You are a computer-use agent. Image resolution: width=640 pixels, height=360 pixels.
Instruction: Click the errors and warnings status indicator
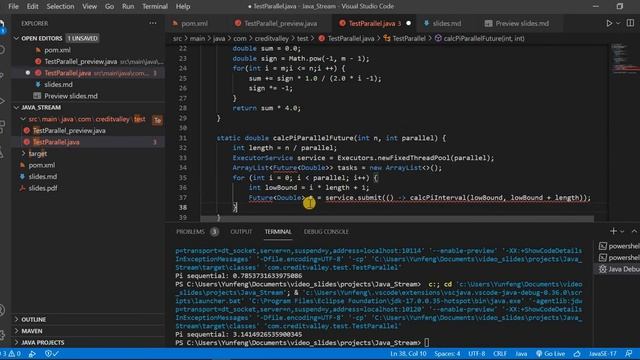(11, 354)
